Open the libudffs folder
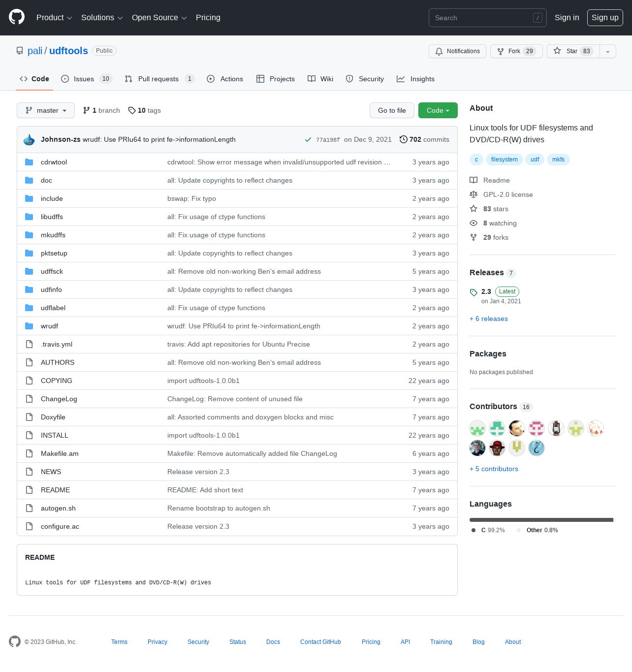The image size is (632, 672). pos(52,217)
